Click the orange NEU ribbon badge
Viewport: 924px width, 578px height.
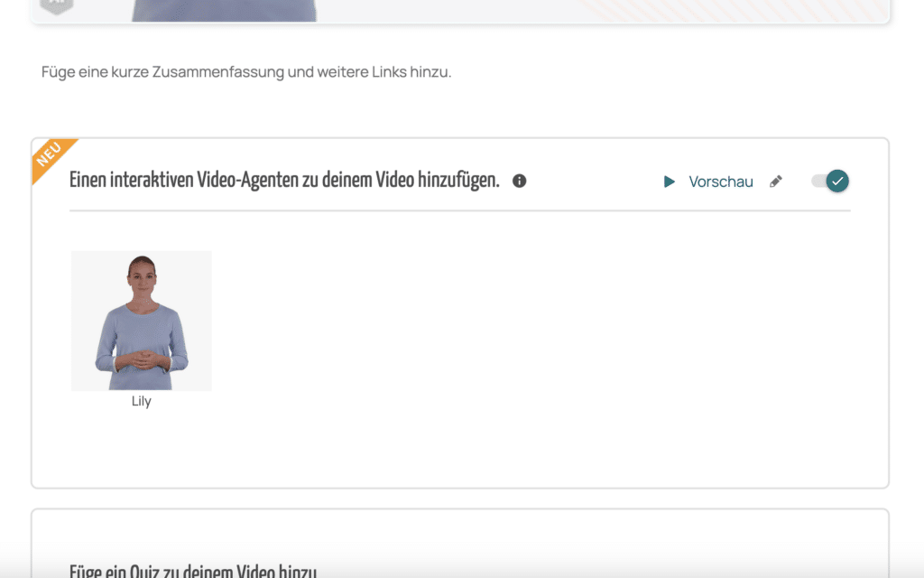pyautogui.click(x=51, y=156)
